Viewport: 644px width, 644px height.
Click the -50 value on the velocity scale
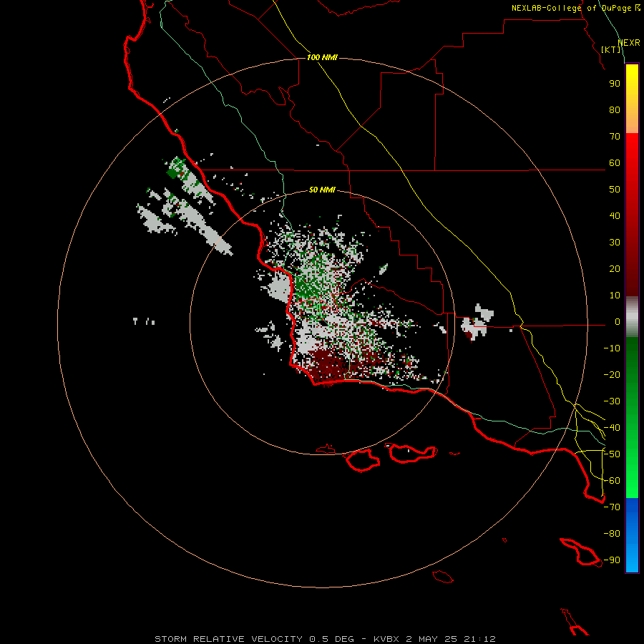(612, 454)
